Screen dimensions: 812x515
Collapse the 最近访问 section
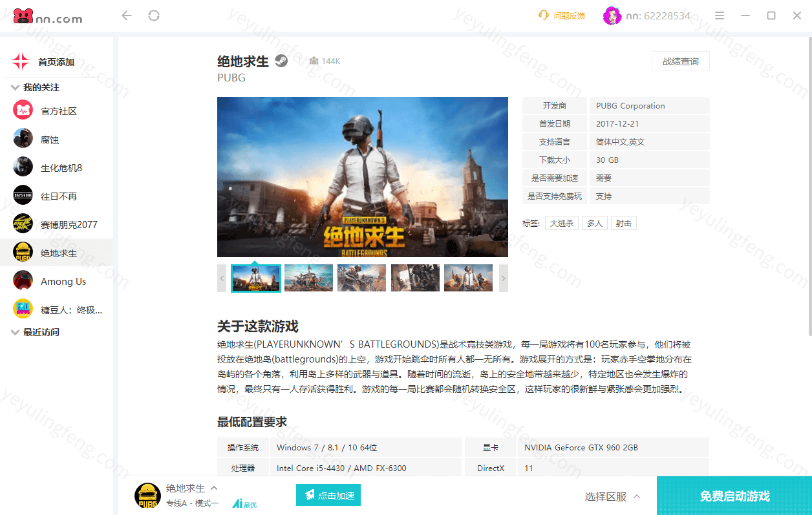(16, 332)
